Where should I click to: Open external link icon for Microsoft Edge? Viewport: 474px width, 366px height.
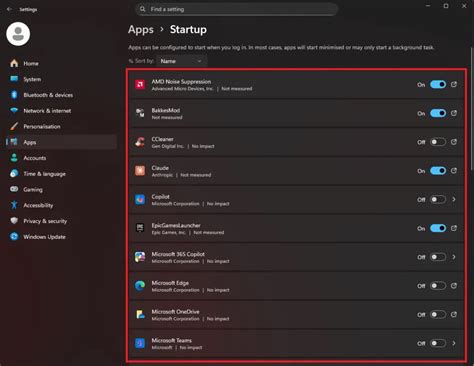(454, 285)
